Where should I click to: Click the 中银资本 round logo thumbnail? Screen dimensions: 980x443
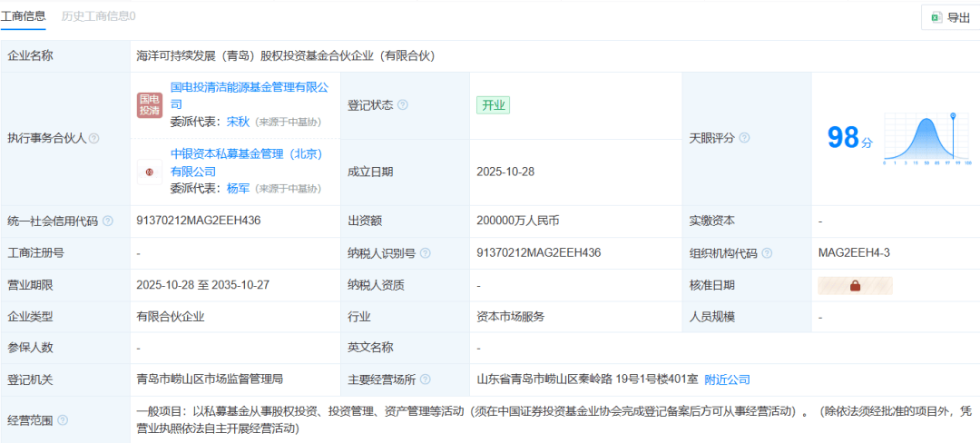pyautogui.click(x=150, y=172)
